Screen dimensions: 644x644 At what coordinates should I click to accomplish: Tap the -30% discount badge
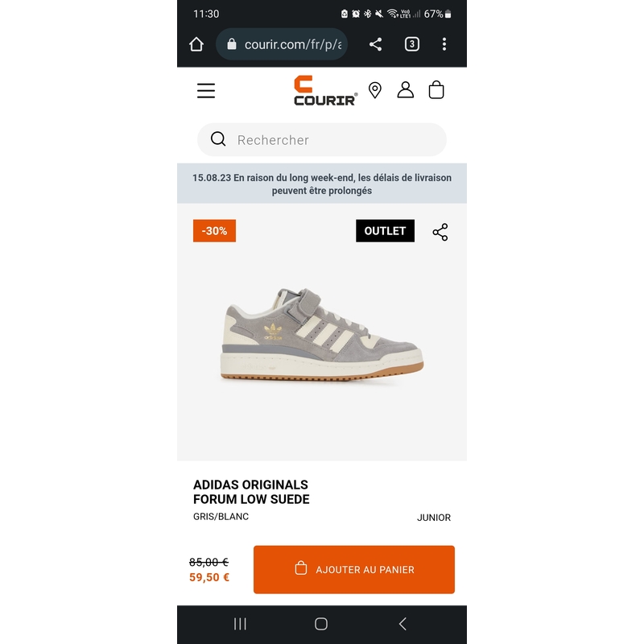(214, 231)
